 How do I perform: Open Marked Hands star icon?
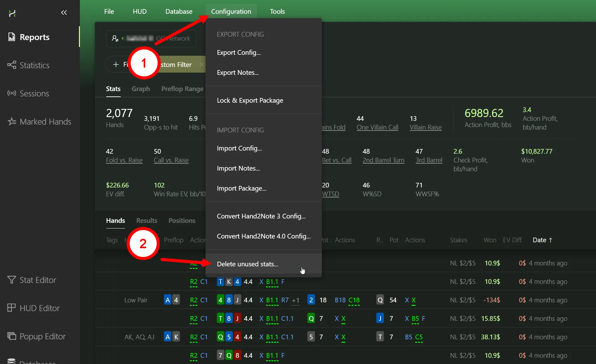(x=12, y=121)
